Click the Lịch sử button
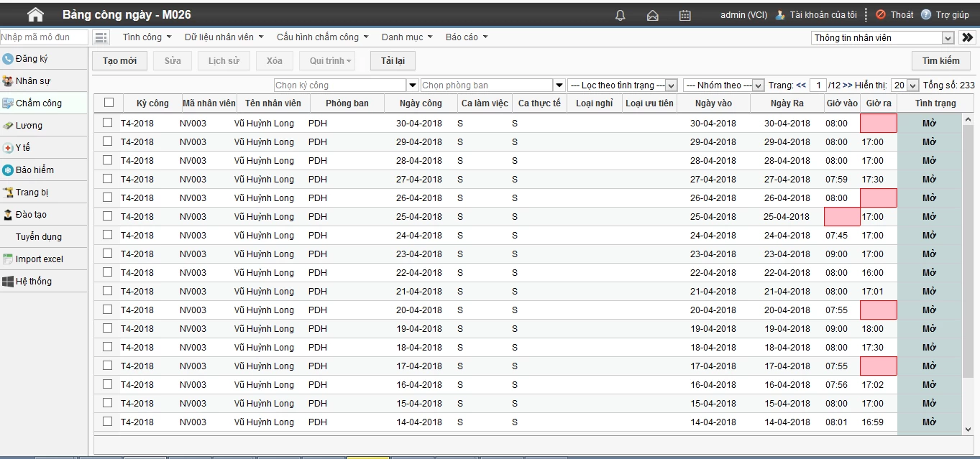980x459 pixels. pos(224,61)
